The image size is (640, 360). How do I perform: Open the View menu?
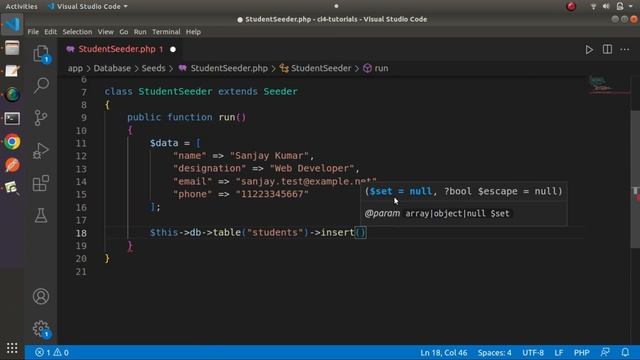[x=105, y=32]
